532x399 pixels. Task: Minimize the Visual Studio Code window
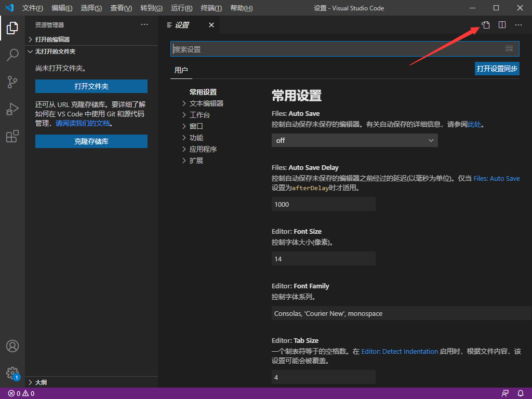[x=472, y=8]
